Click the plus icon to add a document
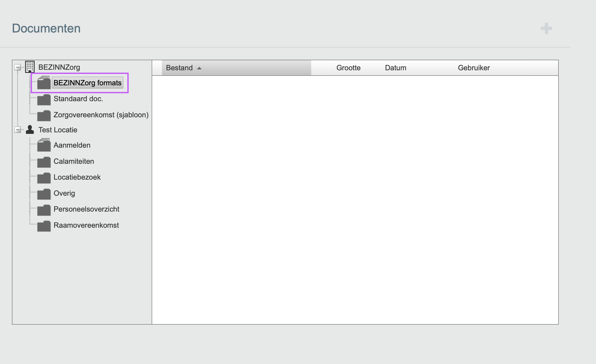 click(546, 29)
